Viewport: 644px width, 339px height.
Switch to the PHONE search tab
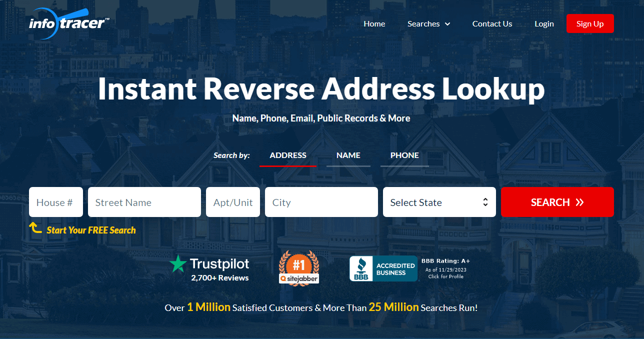[x=404, y=155]
